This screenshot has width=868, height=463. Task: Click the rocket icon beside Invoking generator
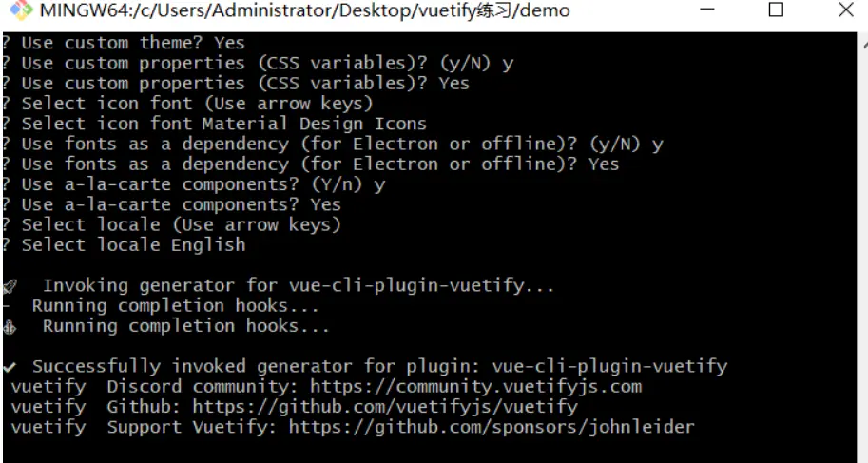point(10,286)
